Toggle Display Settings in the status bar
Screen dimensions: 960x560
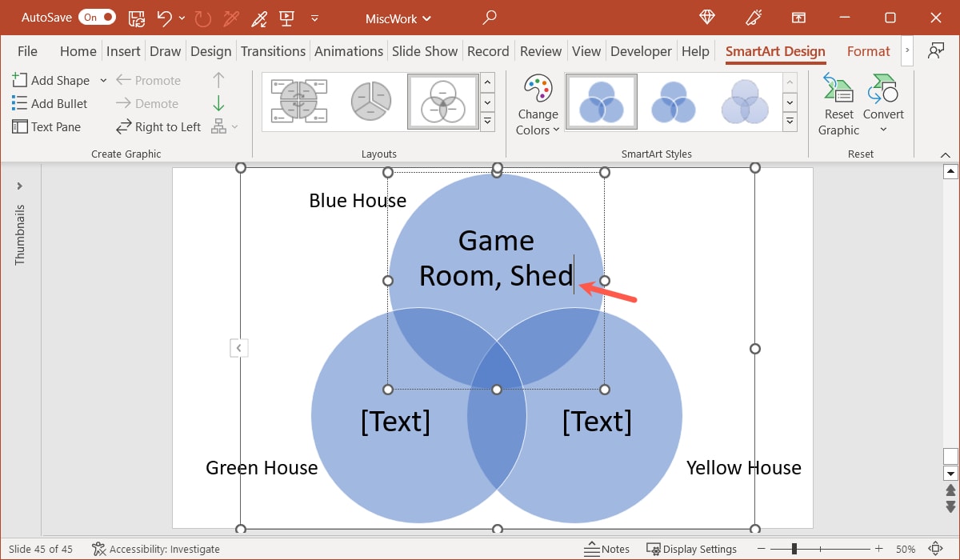pyautogui.click(x=692, y=549)
